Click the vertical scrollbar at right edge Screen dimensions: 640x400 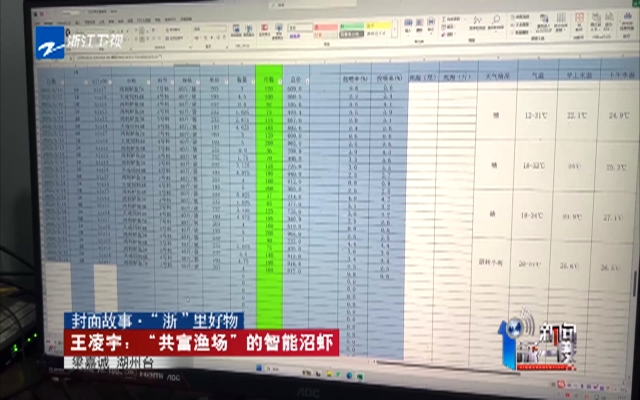coord(635,284)
